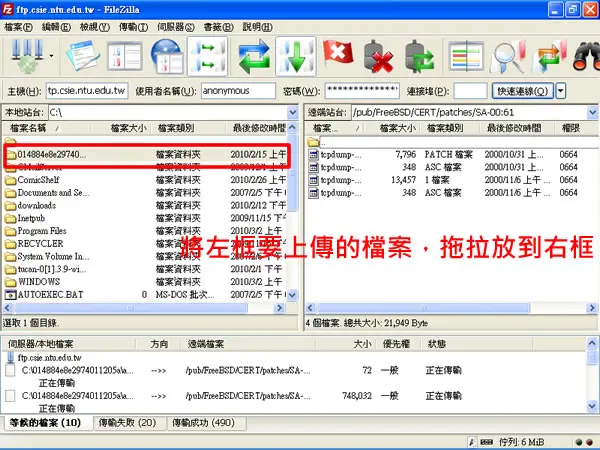This screenshot has width=600, height=450.
Task: Click the refresh file lists icon
Action: pos(253,57)
